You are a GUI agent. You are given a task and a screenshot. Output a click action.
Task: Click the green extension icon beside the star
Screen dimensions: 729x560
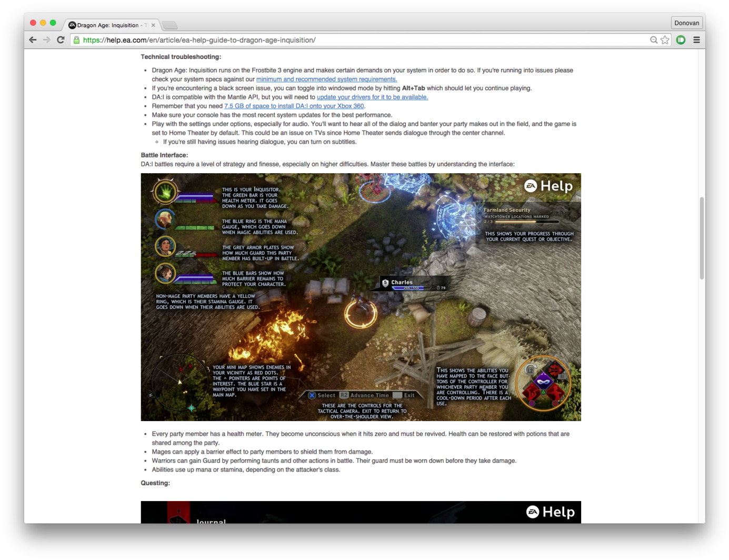click(681, 40)
